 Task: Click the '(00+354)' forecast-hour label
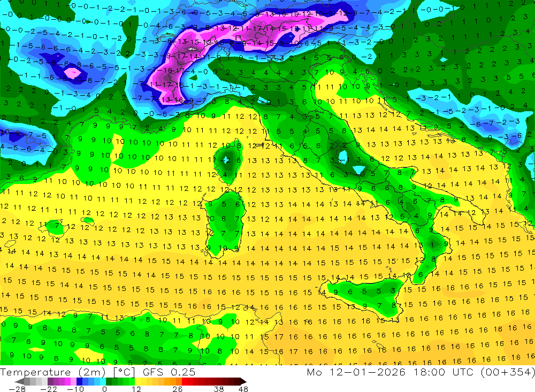(508, 372)
